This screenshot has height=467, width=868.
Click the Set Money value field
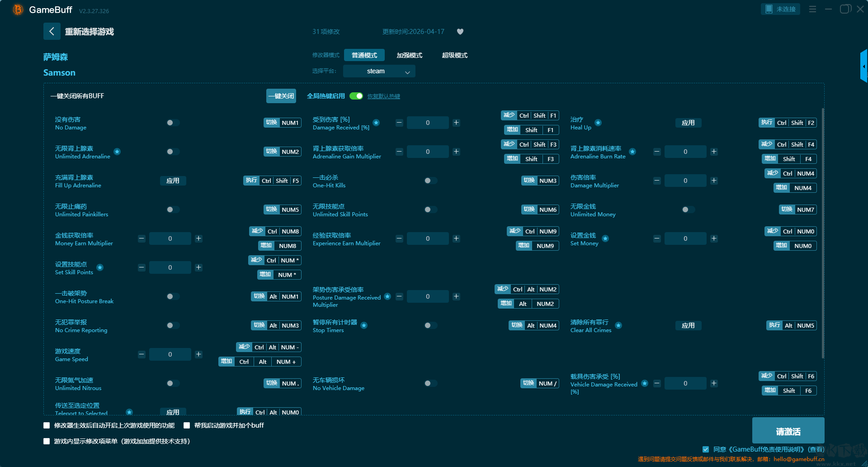pos(685,238)
